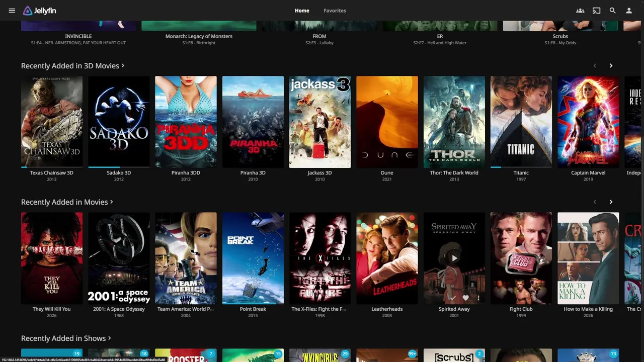Image resolution: width=644 pixels, height=362 pixels.
Task: Open the Scrubs show poster with badge 2
Action: click(x=454, y=355)
